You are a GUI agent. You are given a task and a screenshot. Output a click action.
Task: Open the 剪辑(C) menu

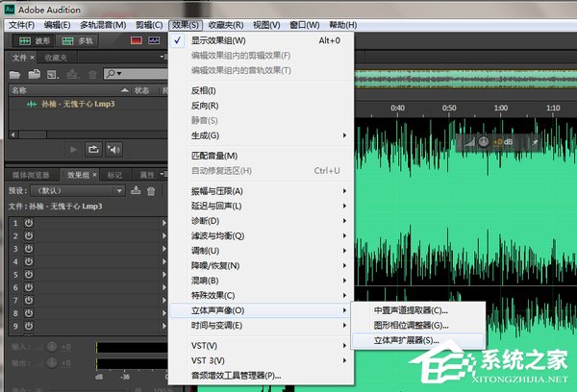tap(149, 25)
